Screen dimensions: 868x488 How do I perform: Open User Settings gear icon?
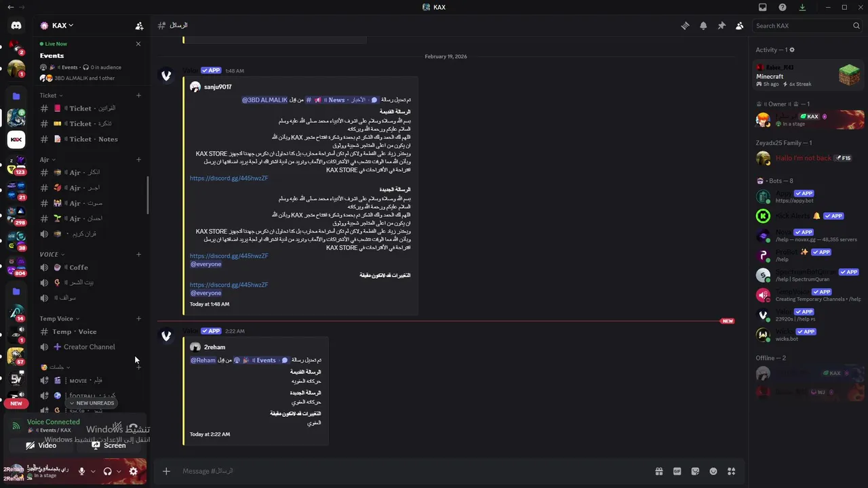click(133, 471)
